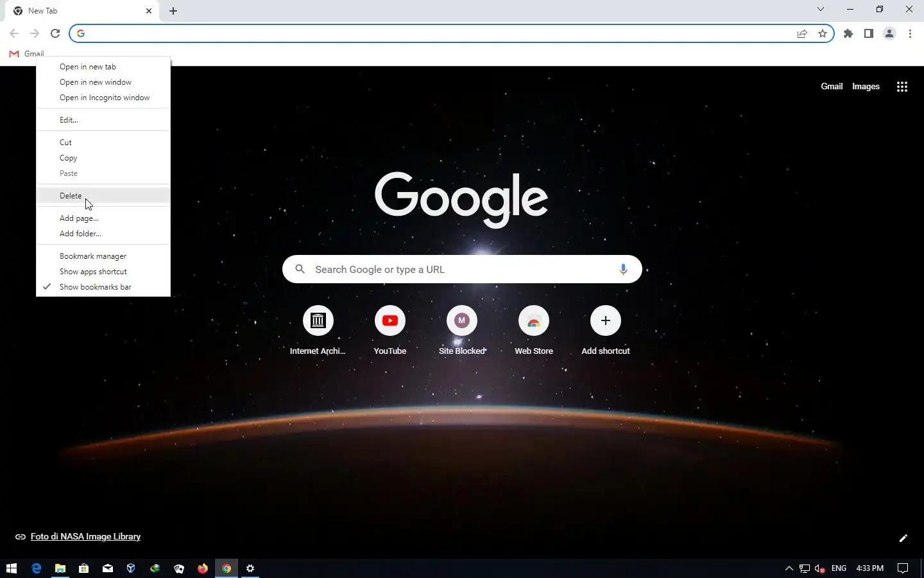The width and height of the screenshot is (924, 578).
Task: Open Bookmark manager from menu
Action: (x=103, y=256)
